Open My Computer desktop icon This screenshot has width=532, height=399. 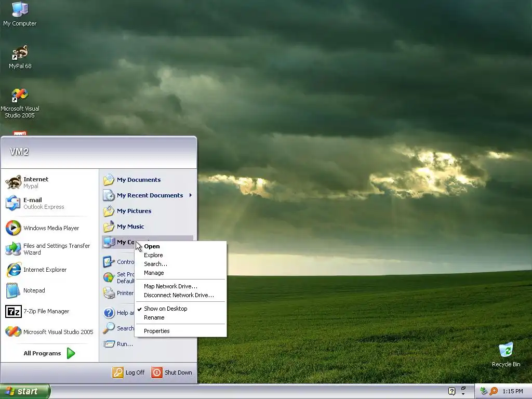20,14
